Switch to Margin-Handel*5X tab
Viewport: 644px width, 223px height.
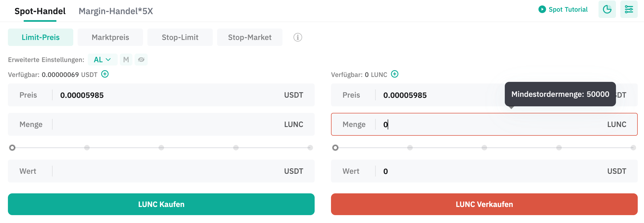[x=116, y=11]
